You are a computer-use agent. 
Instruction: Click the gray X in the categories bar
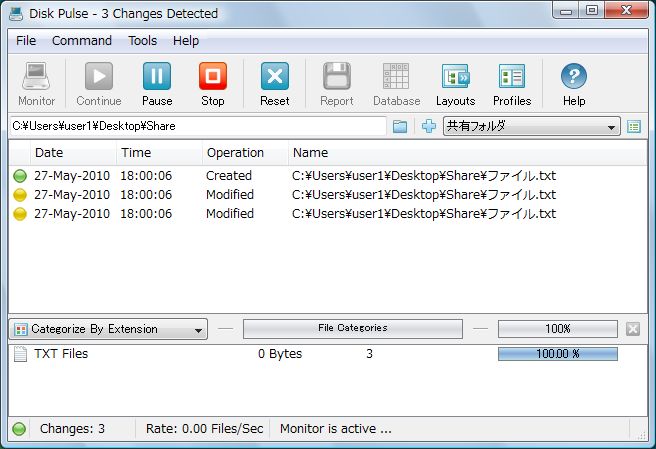pyautogui.click(x=633, y=329)
